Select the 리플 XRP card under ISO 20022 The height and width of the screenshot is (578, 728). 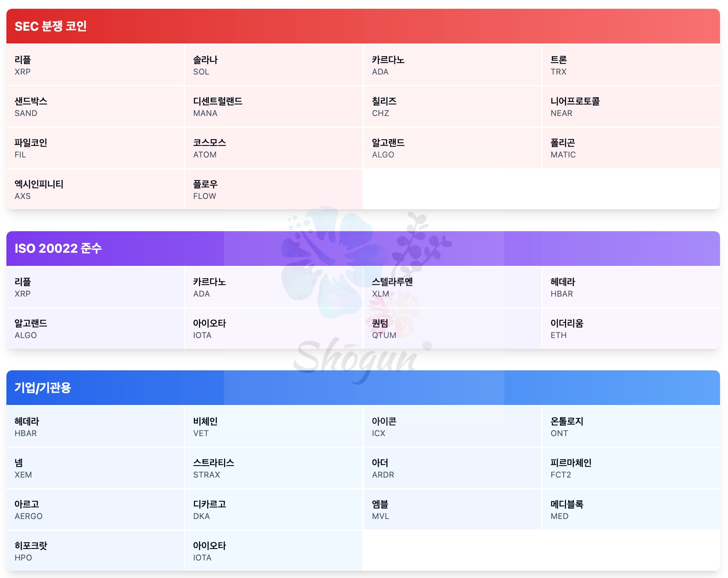click(x=95, y=287)
